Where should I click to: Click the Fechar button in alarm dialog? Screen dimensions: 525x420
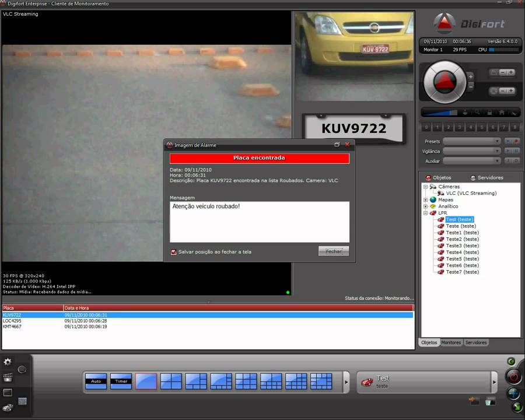334,251
